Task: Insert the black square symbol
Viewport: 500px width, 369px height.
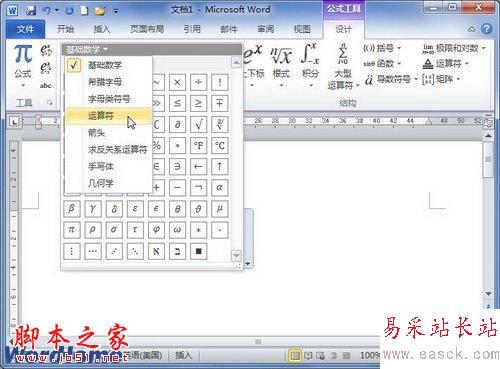Action: tap(199, 251)
